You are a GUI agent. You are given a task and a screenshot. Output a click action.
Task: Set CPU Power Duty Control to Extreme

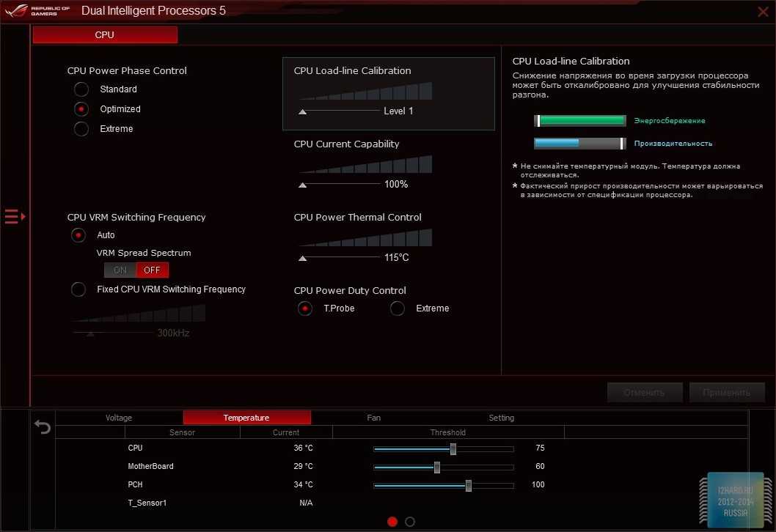(398, 309)
